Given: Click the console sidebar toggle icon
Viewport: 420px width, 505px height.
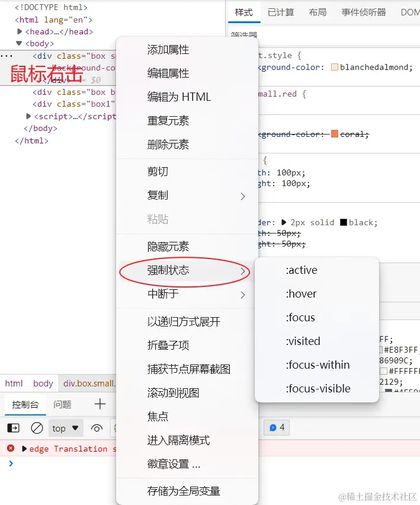Looking at the screenshot, I should [13, 428].
